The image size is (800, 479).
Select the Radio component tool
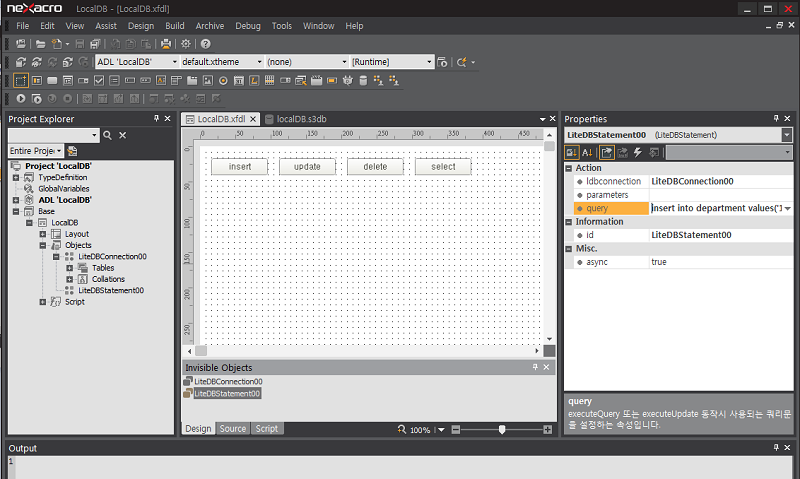tap(223, 81)
